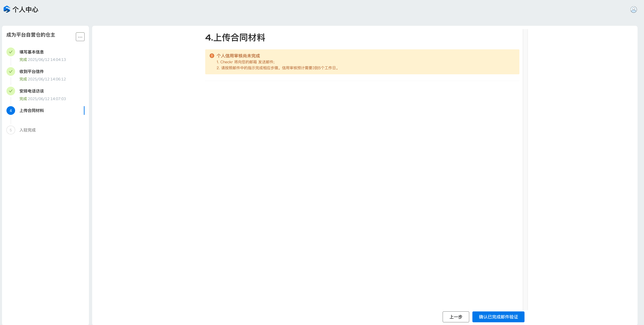Screen dimensions: 644x325
Task: Click 确认已完成邮件验证 button
Action: tap(498, 317)
